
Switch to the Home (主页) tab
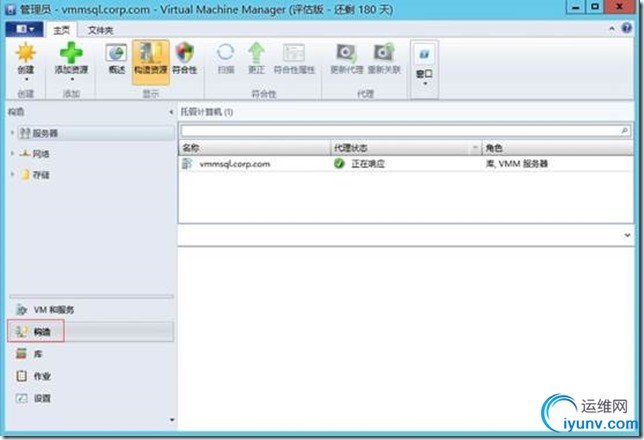tap(62, 30)
